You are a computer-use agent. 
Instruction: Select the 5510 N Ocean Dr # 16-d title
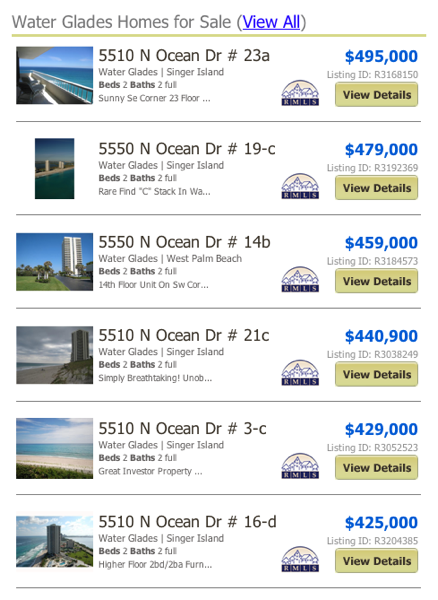click(x=187, y=522)
